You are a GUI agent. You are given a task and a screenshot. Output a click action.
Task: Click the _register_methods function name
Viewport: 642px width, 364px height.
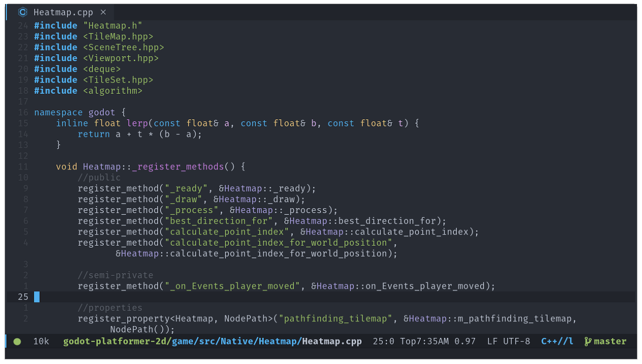coord(178,166)
